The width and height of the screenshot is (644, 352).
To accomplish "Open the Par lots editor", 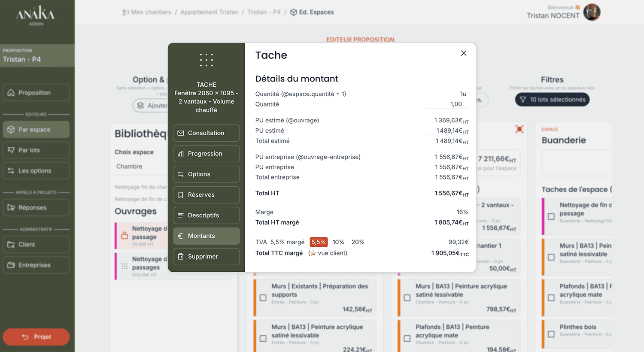I will coord(36,150).
